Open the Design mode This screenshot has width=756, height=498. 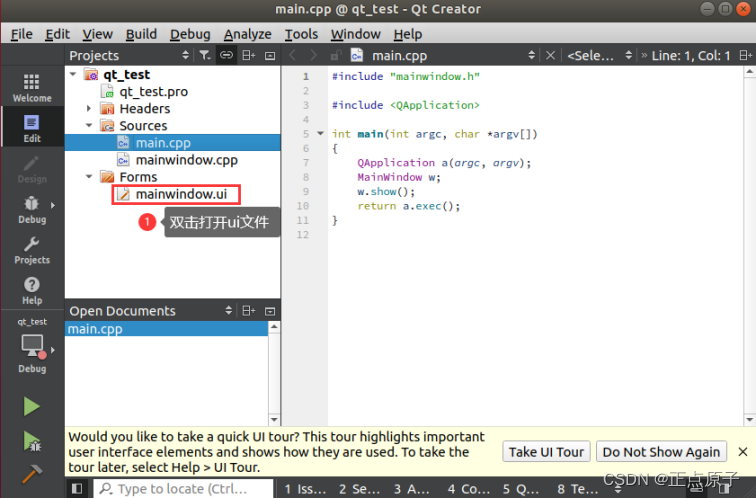[32, 169]
